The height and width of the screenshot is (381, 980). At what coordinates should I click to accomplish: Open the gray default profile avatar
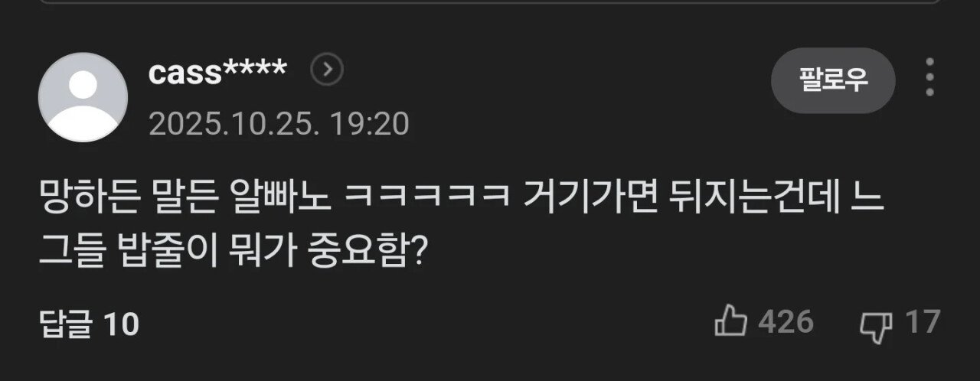83,97
